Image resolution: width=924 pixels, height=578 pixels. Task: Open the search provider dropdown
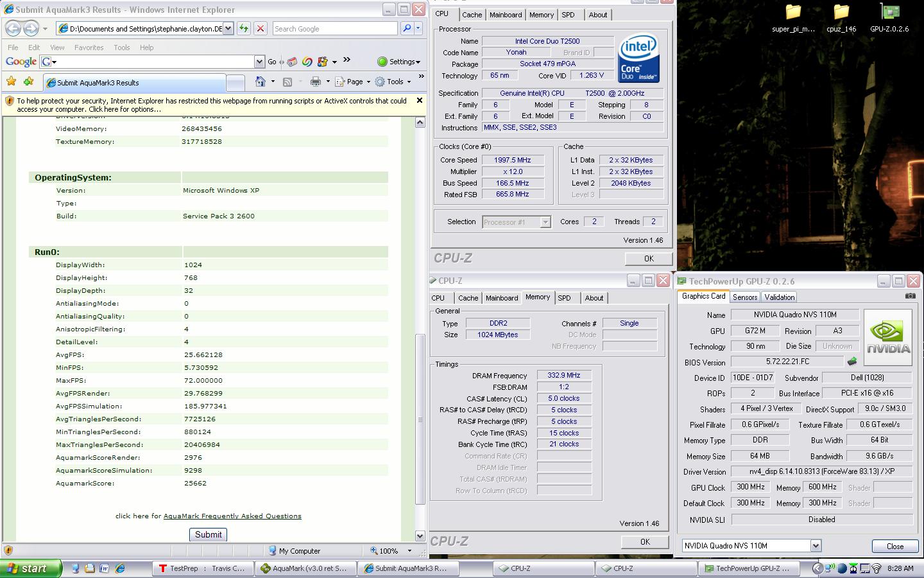[418, 28]
